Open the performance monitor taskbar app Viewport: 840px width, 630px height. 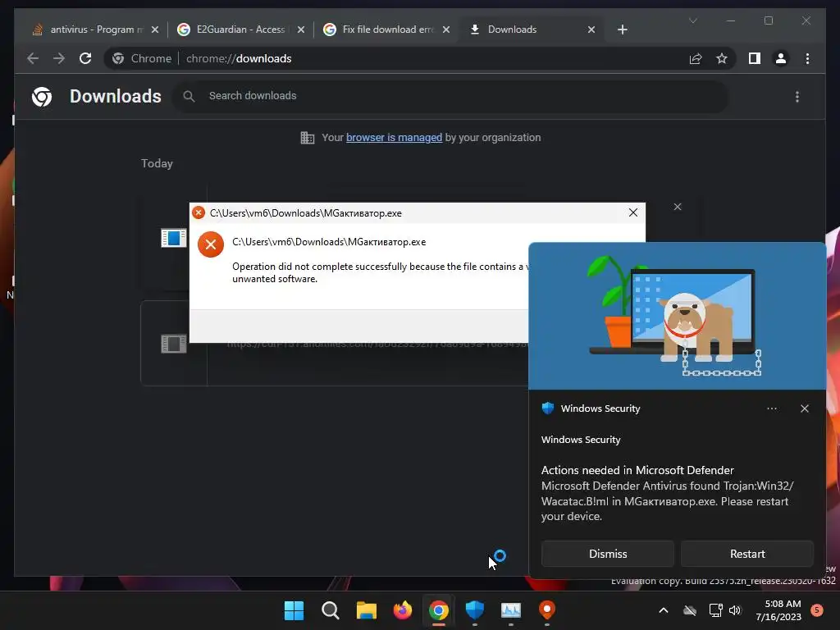click(511, 610)
